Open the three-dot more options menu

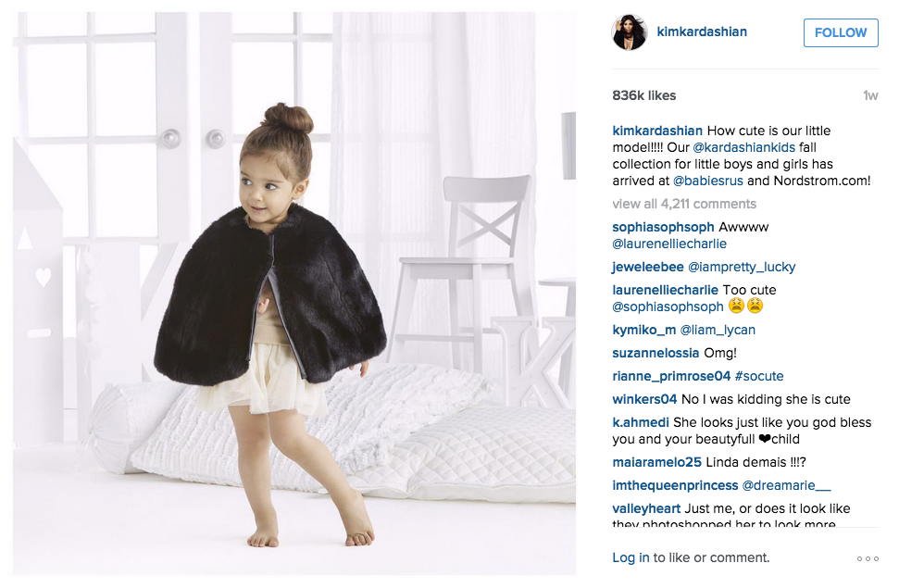(868, 558)
